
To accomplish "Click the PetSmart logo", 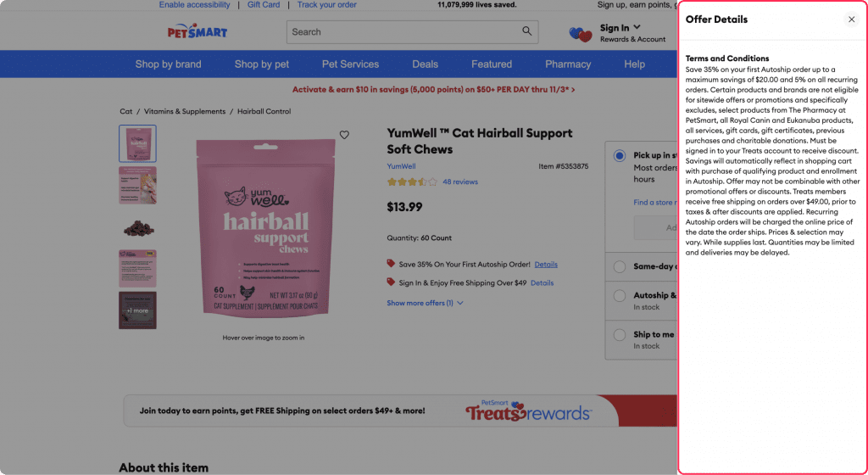I will click(198, 31).
